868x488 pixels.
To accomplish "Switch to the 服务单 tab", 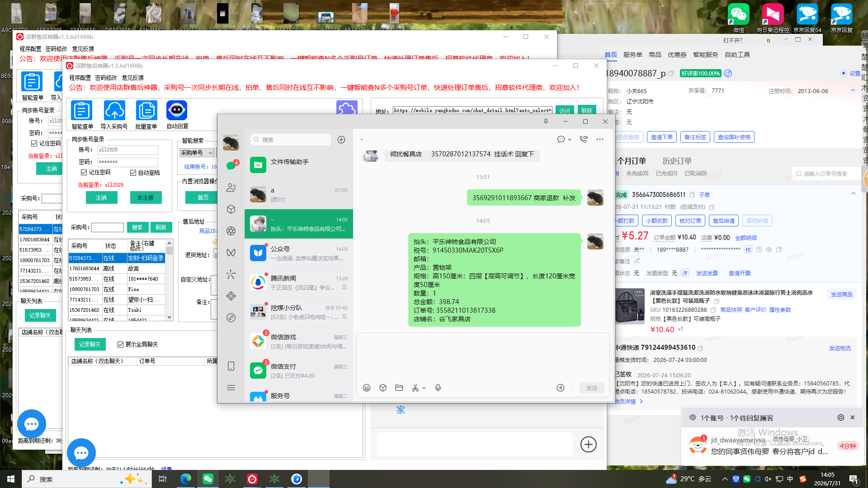I will pos(632,55).
